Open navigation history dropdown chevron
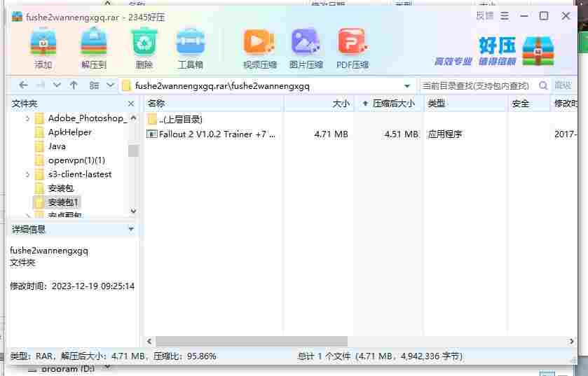The height and width of the screenshot is (376, 588). pos(57,85)
